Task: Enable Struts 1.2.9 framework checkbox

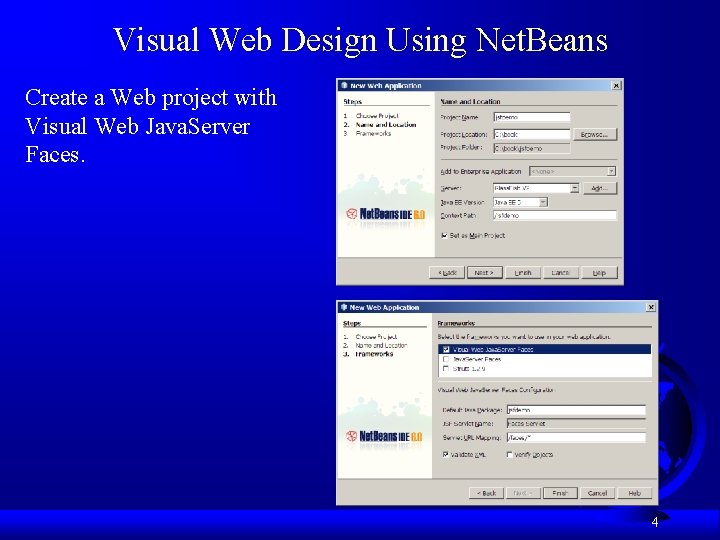Action: [446, 369]
